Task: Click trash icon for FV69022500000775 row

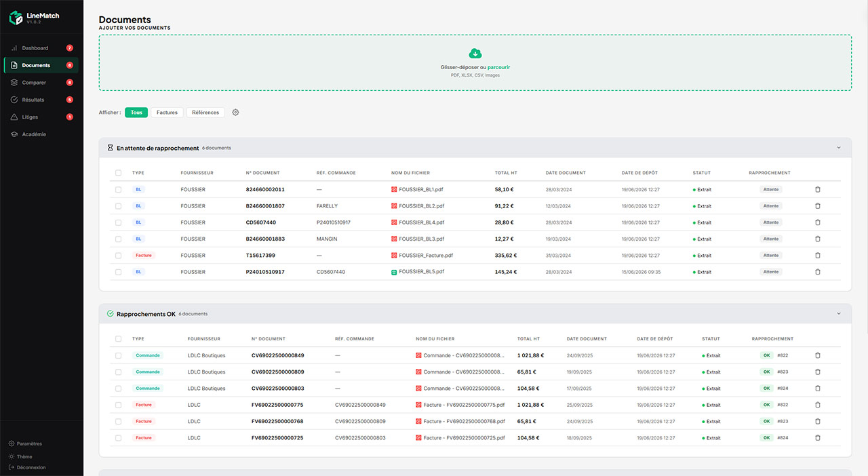Action: [817, 405]
